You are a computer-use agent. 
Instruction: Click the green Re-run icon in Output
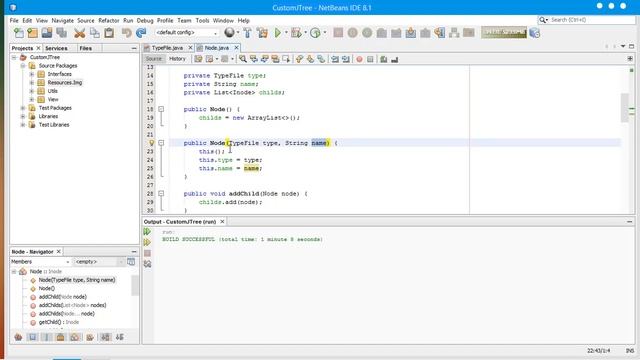[147, 231]
